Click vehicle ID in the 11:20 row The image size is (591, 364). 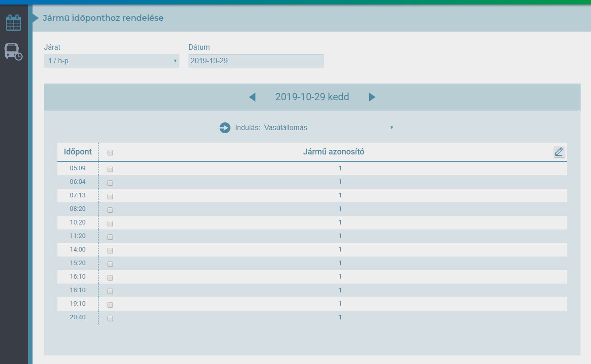[x=340, y=236]
